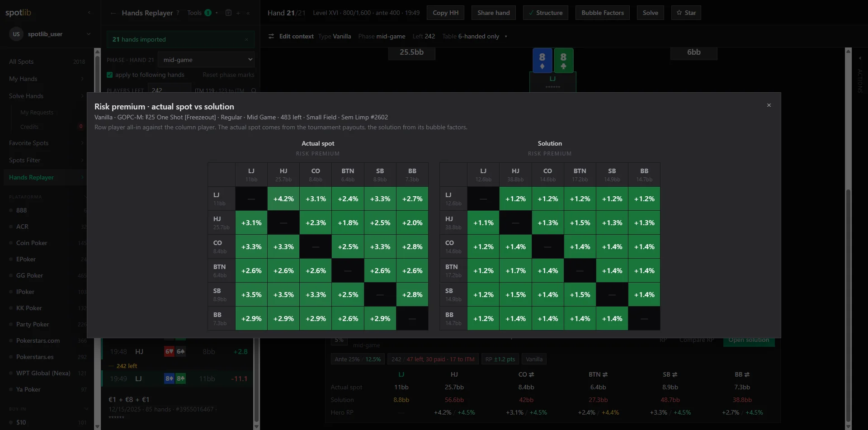This screenshot has height=430, width=868.
Task: Open All Spots in sidebar
Action: pyautogui.click(x=21, y=61)
